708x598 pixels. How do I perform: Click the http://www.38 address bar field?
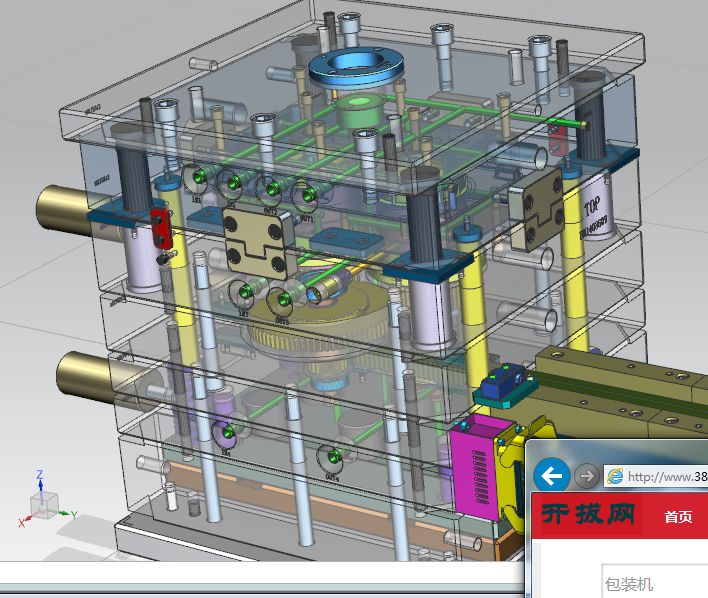coord(656,477)
